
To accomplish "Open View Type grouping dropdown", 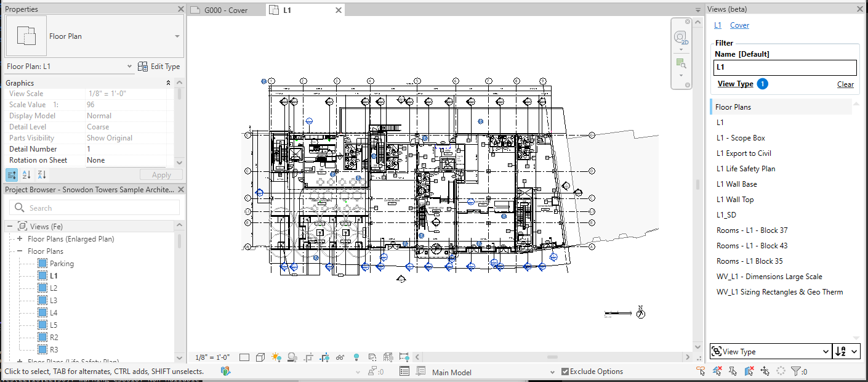I will click(770, 352).
